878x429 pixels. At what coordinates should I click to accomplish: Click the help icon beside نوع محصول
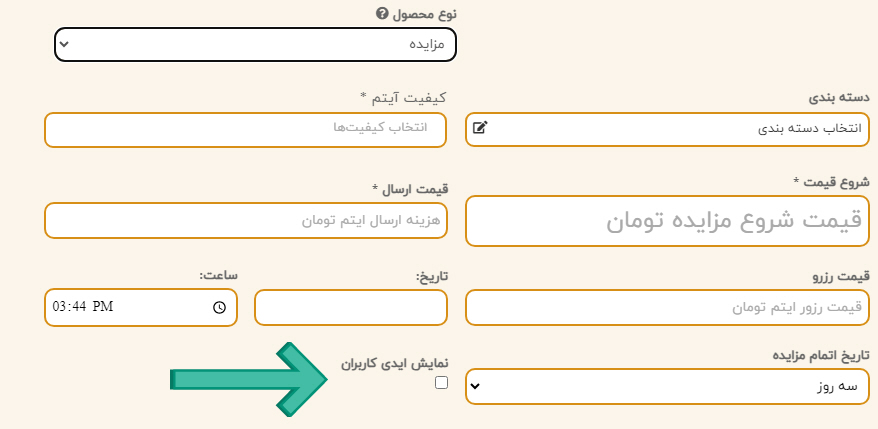pyautogui.click(x=381, y=13)
